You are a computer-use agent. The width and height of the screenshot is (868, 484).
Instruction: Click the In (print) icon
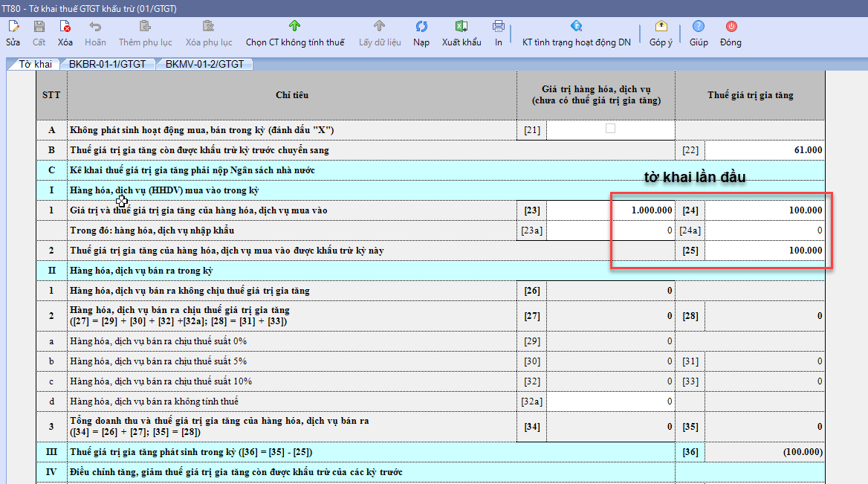498,27
